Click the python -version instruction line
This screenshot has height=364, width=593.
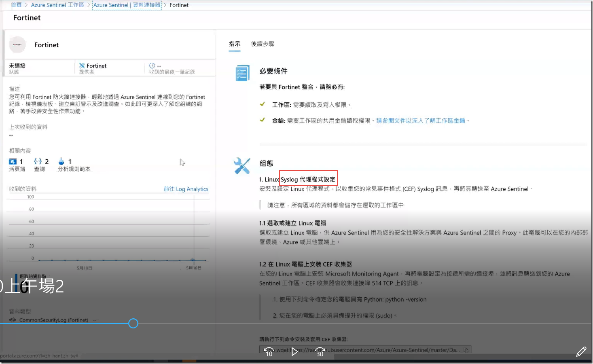coord(350,299)
